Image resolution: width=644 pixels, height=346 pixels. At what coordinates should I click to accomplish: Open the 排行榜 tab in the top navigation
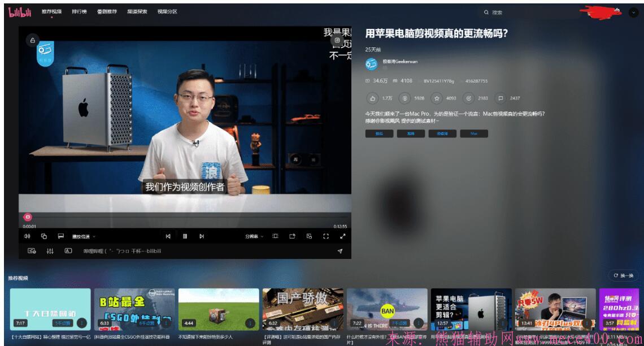coord(79,12)
